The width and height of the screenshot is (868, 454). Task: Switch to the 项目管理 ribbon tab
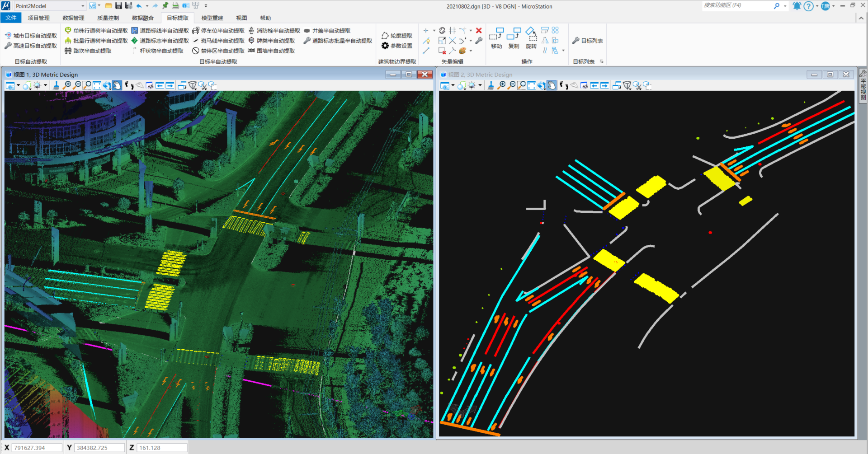point(39,18)
